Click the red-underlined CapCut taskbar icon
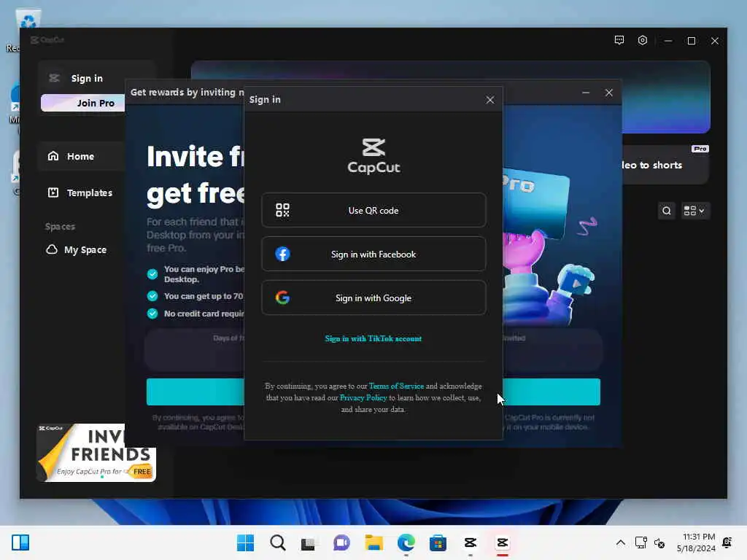The height and width of the screenshot is (560, 747). point(502,542)
